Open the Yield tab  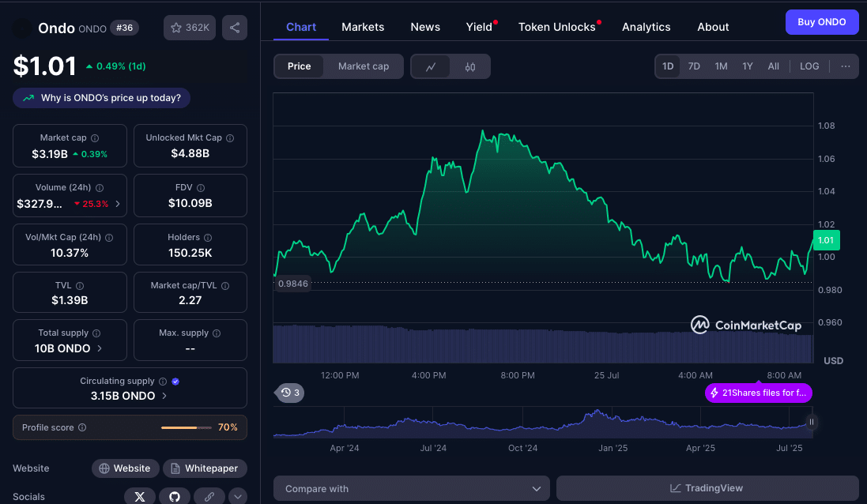point(479,27)
